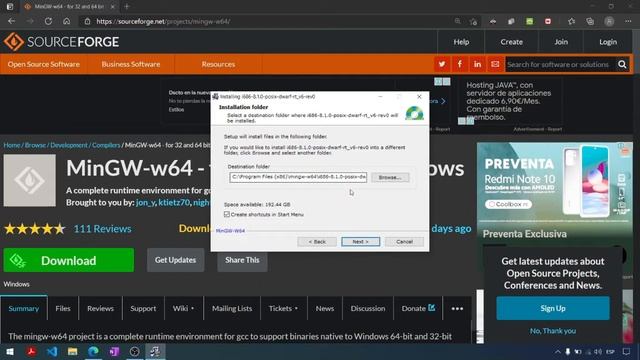This screenshot has width=640, height=360.
Task: Open a new browser tab
Action: 127,7
